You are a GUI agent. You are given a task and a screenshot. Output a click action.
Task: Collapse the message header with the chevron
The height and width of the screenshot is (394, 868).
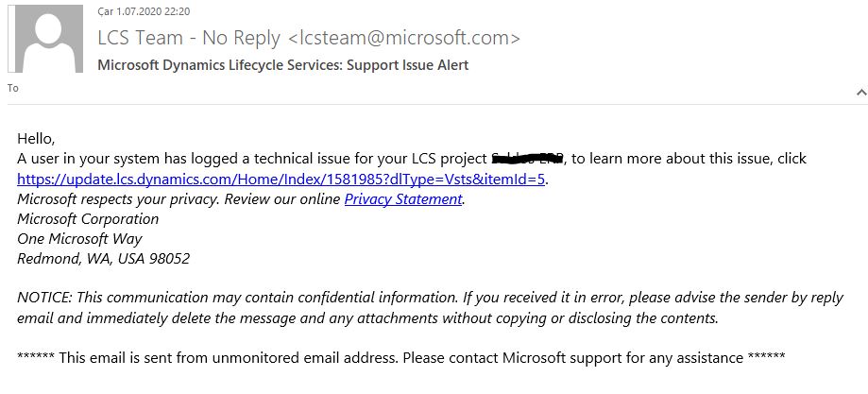861,93
